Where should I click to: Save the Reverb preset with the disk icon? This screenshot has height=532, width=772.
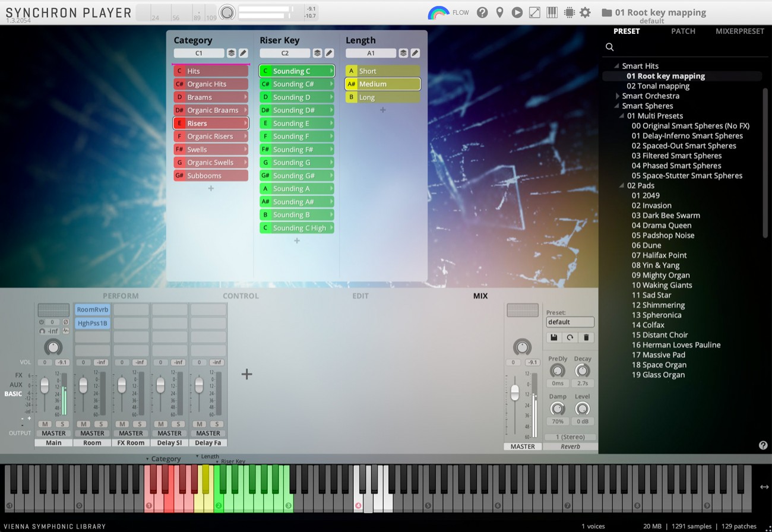[x=553, y=337]
